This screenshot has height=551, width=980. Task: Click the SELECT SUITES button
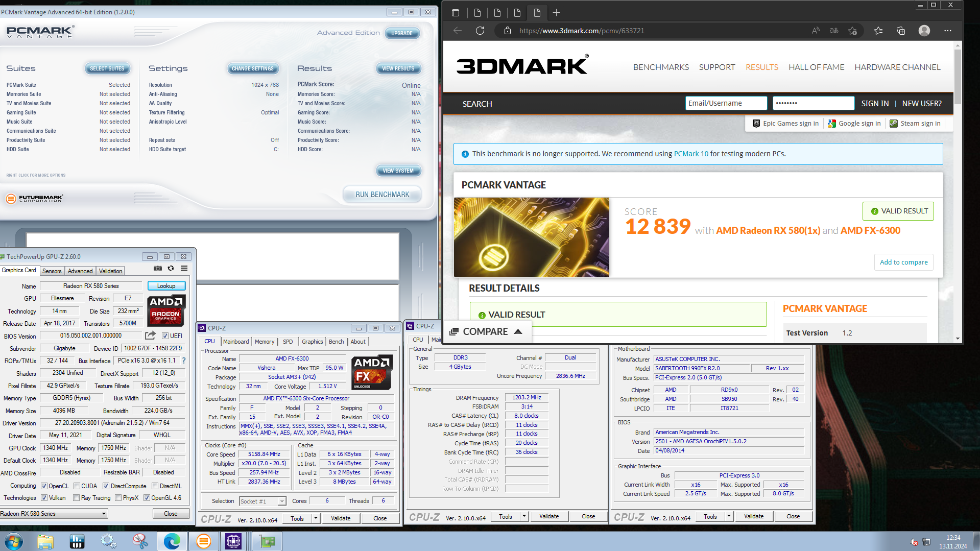pos(107,68)
